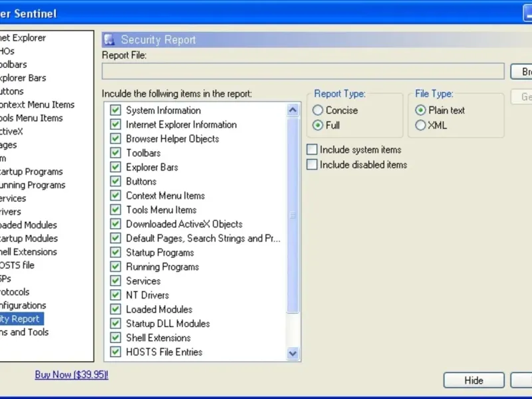532x399 pixels.
Task: Enable Include system items option
Action: click(x=312, y=150)
